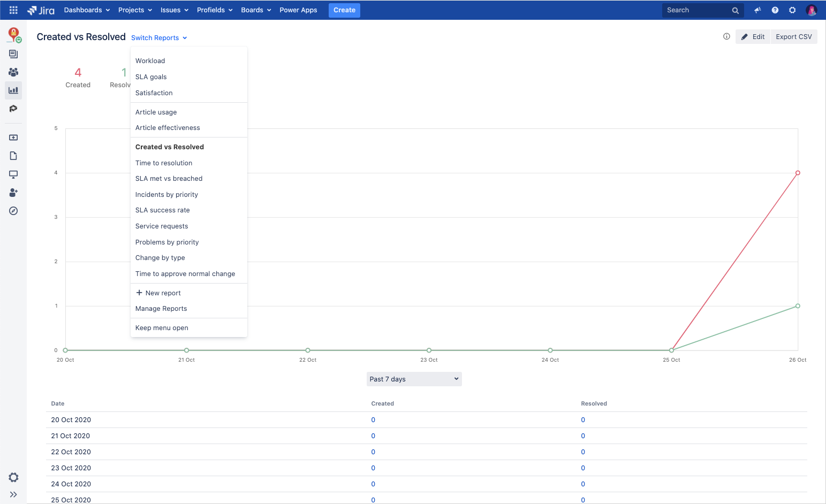Viewport: 826px width, 504px height.
Task: Open the Customers people icon in sidebar
Action: (13, 72)
